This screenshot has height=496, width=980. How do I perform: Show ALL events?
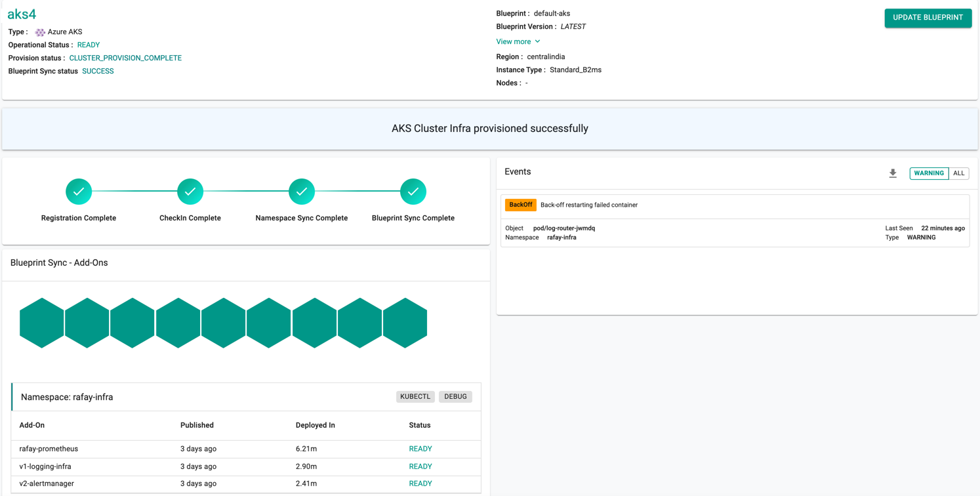pos(959,173)
